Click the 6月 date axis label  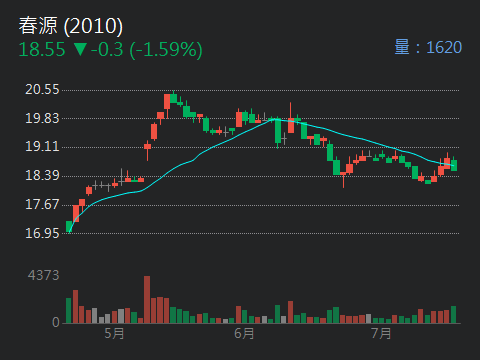[244, 333]
